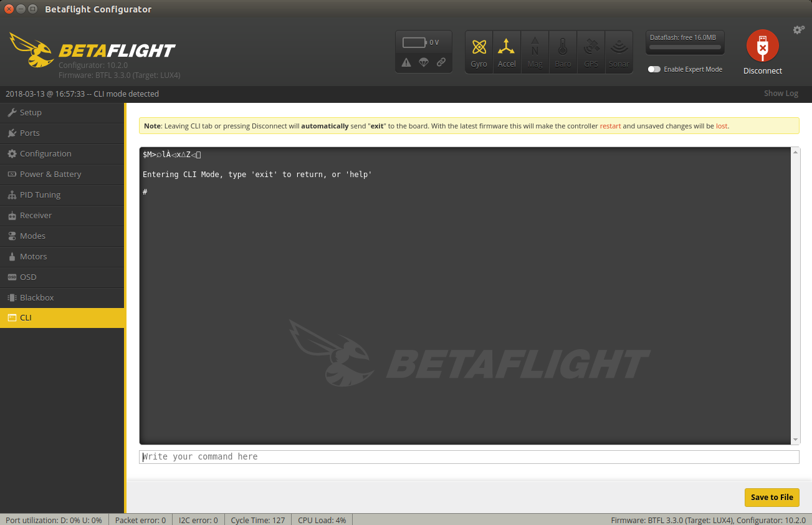Open the Ports tab

coord(62,133)
